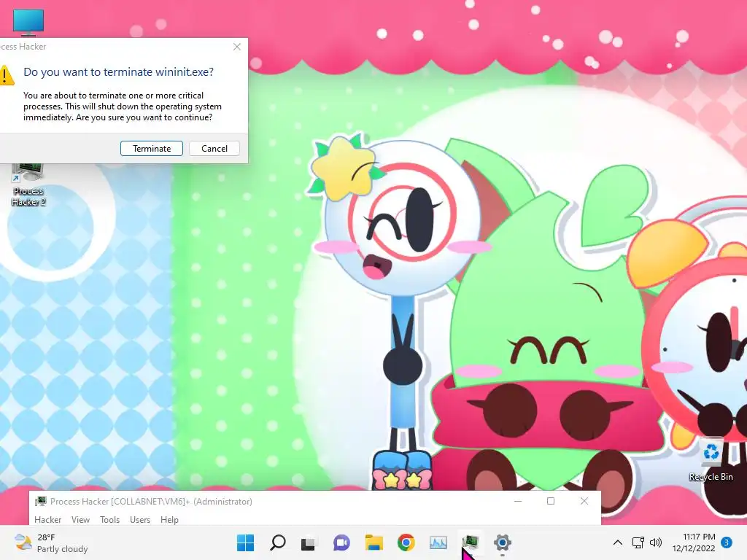
Task: Select the Process Hacker 2 desktop shortcut
Action: click(28, 186)
